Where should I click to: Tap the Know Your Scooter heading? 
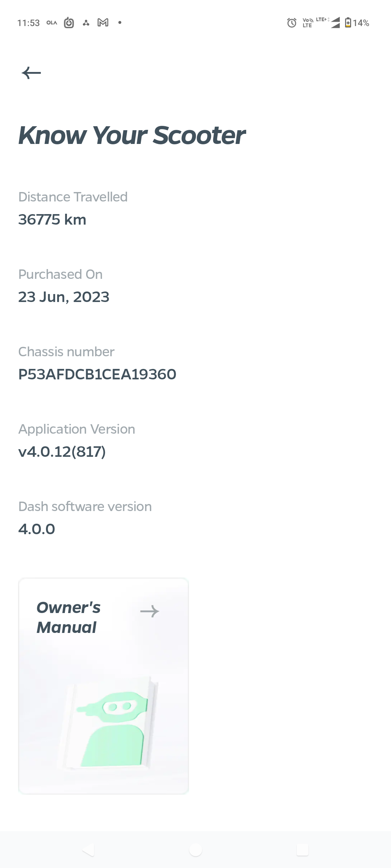(x=132, y=135)
